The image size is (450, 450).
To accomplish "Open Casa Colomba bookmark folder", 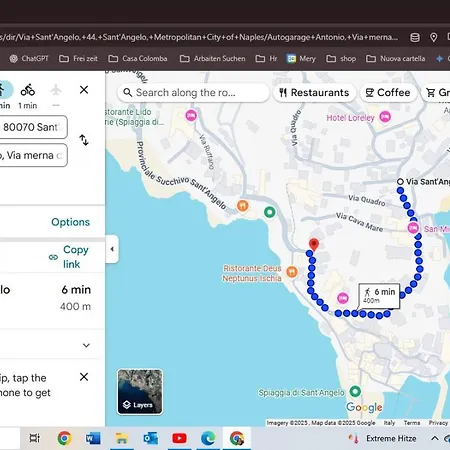I will (x=138, y=59).
